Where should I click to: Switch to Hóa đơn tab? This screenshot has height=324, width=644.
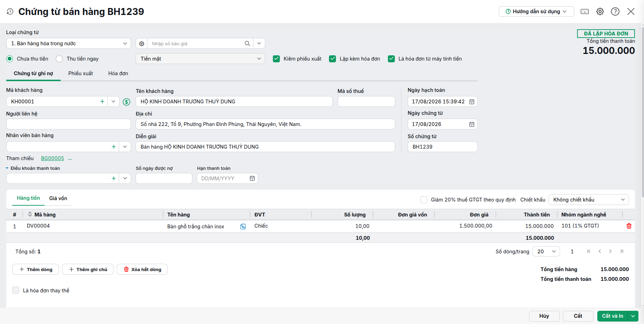click(x=118, y=73)
